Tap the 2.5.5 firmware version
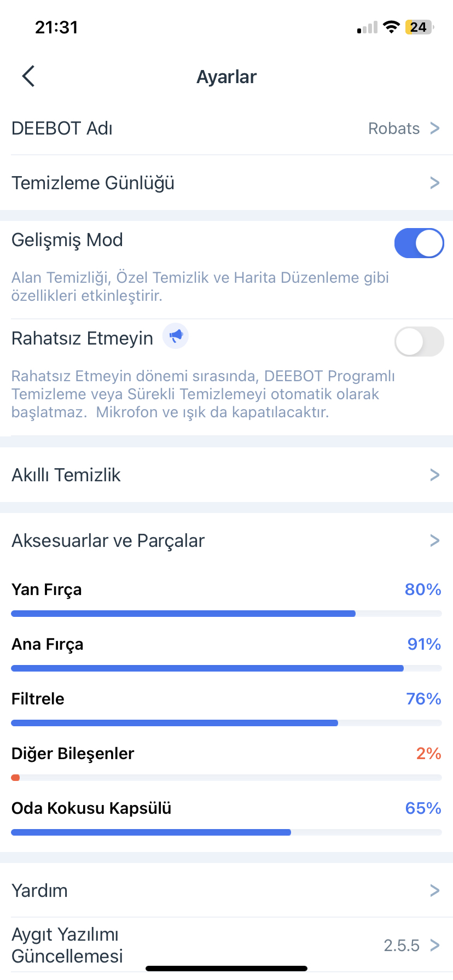The height and width of the screenshot is (980, 453). (402, 945)
